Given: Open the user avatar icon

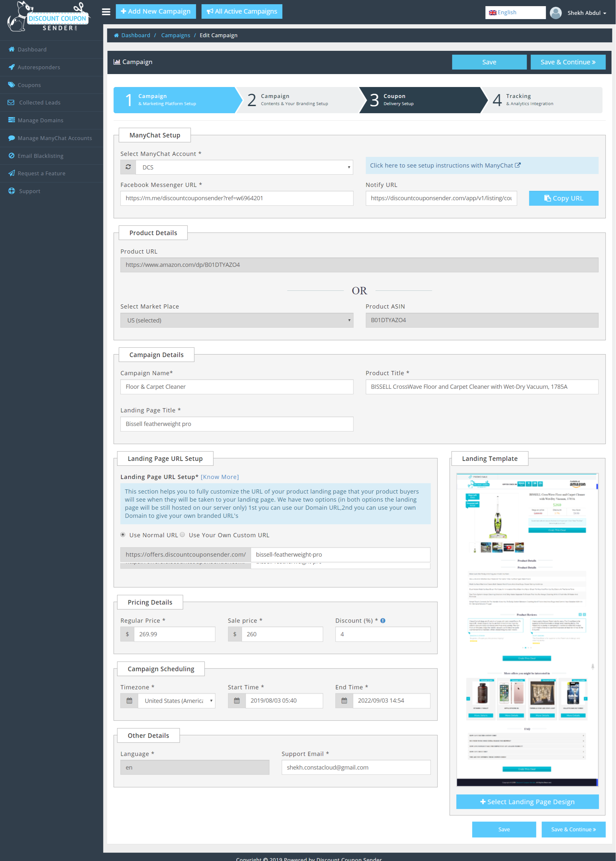Looking at the screenshot, I should (556, 13).
